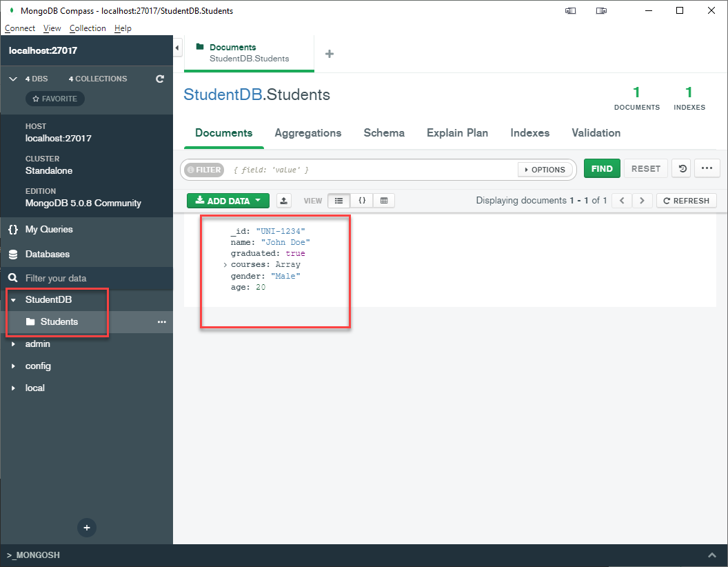Switch to list view
Image resolution: width=728 pixels, height=567 pixels.
(338, 201)
